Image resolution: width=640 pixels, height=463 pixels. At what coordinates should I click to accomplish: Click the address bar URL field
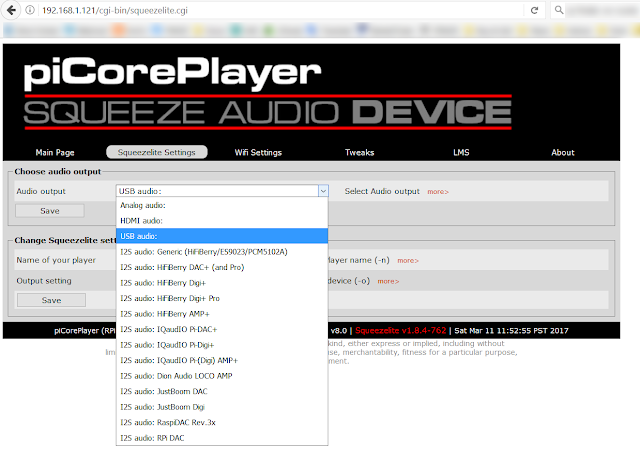[x=282, y=10]
